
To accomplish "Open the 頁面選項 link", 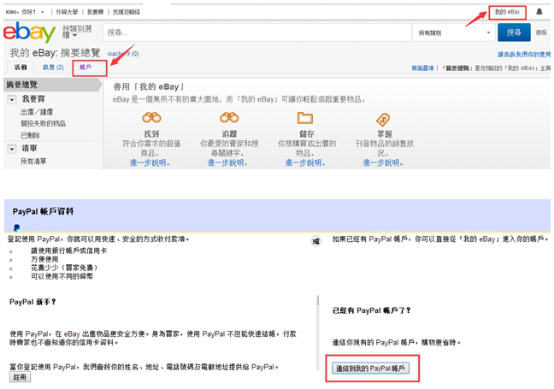I will tap(423, 68).
